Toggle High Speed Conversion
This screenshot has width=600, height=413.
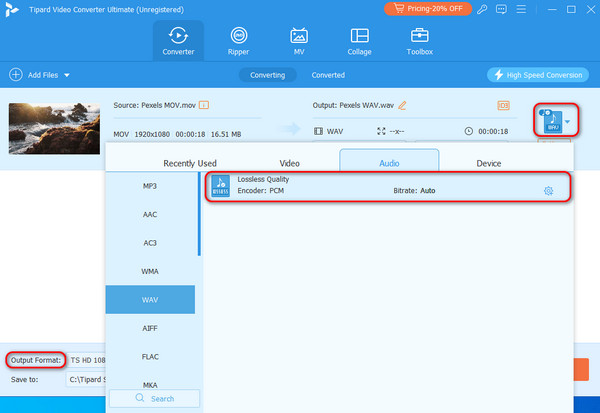tap(538, 75)
